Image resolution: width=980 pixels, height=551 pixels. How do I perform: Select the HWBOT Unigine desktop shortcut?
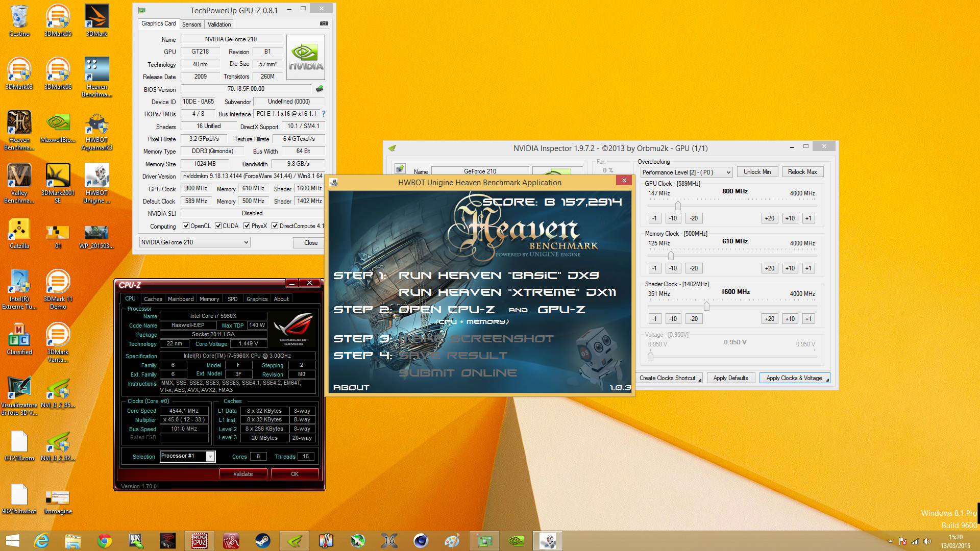[96, 184]
